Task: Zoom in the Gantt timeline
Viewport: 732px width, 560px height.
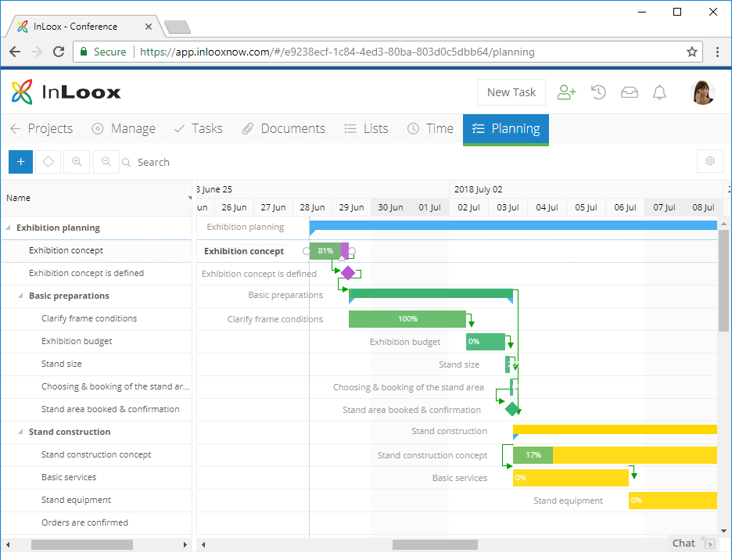Action: pos(77,162)
